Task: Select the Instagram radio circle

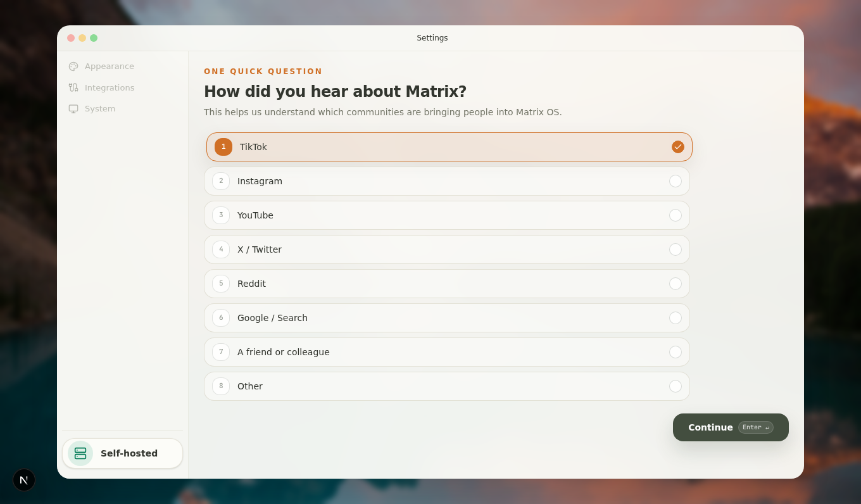Action: [x=676, y=181]
